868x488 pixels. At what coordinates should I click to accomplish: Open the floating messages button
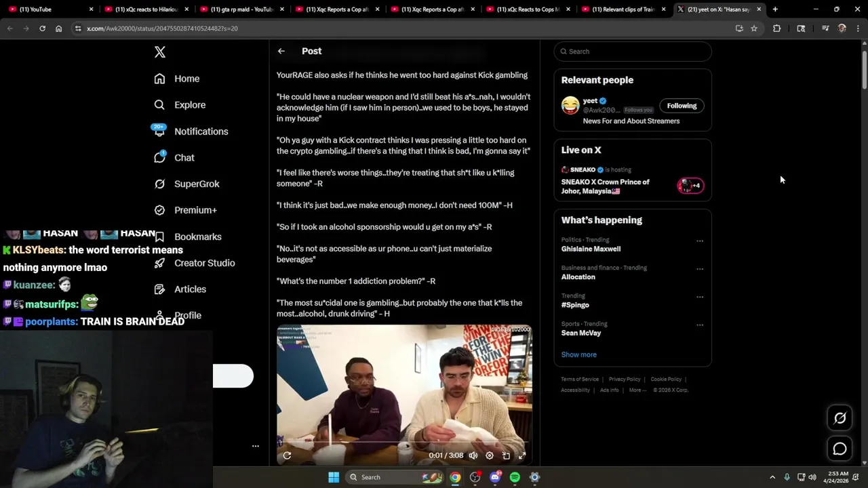click(x=840, y=449)
